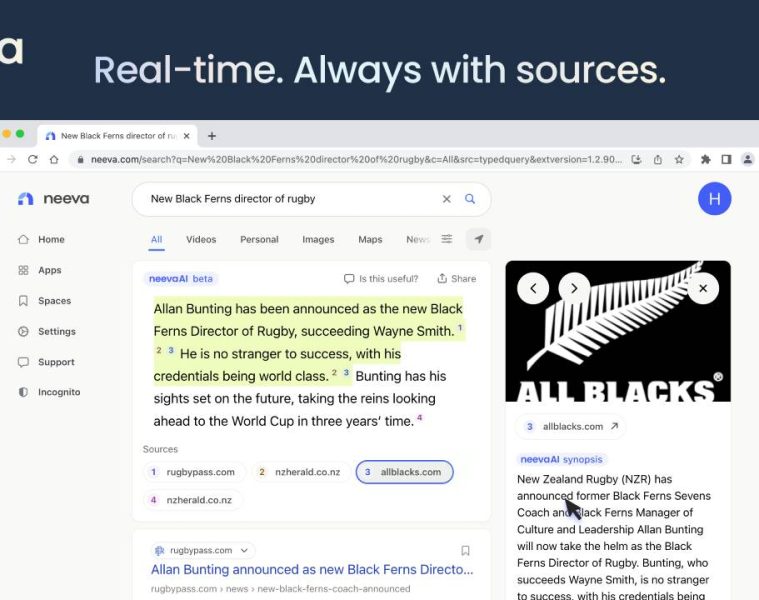Open Home from the sidebar
This screenshot has width=759, height=600.
click(41, 240)
